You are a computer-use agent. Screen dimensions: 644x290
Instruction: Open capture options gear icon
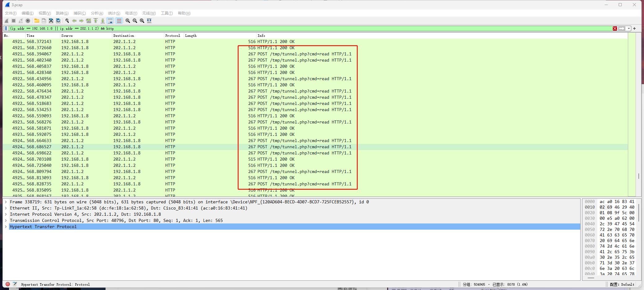[x=28, y=21]
